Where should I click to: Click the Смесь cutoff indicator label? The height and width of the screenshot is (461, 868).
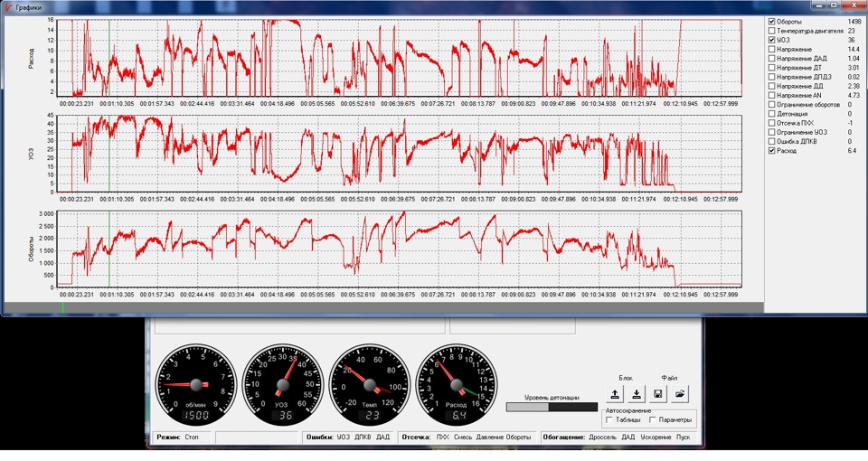click(x=463, y=437)
